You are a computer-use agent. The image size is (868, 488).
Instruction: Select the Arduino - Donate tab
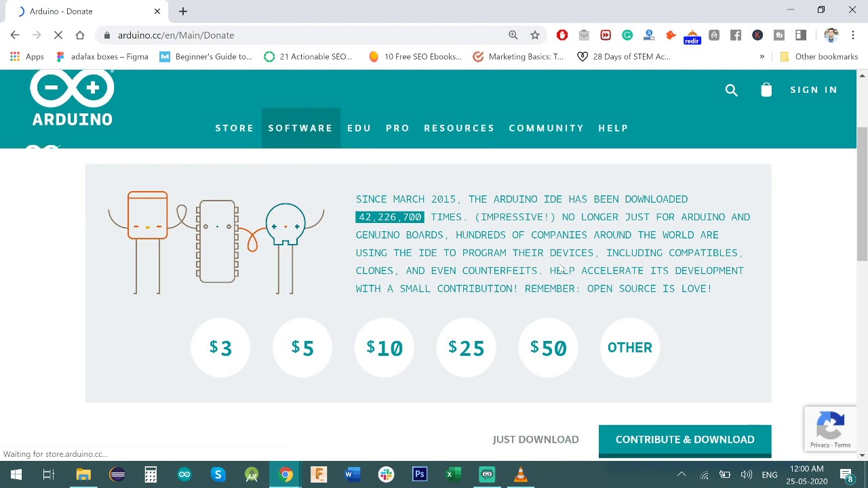pyautogui.click(x=86, y=11)
